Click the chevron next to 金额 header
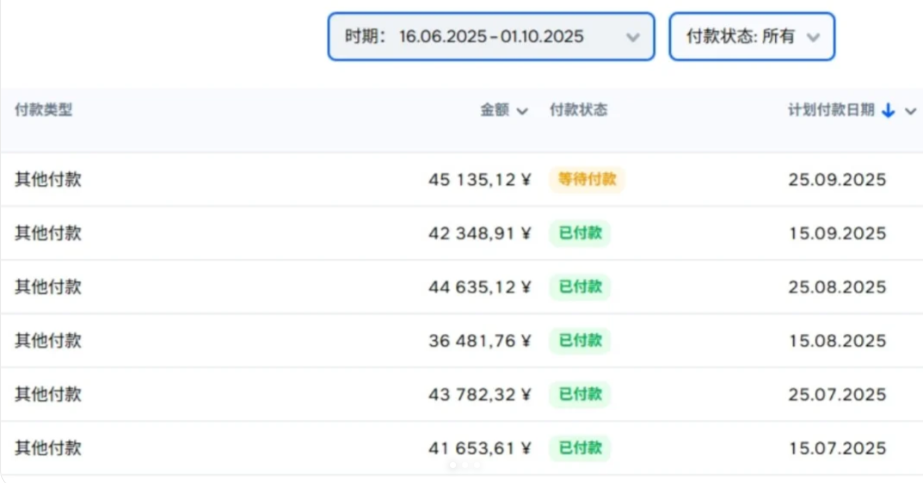923x483 pixels. [x=522, y=111]
